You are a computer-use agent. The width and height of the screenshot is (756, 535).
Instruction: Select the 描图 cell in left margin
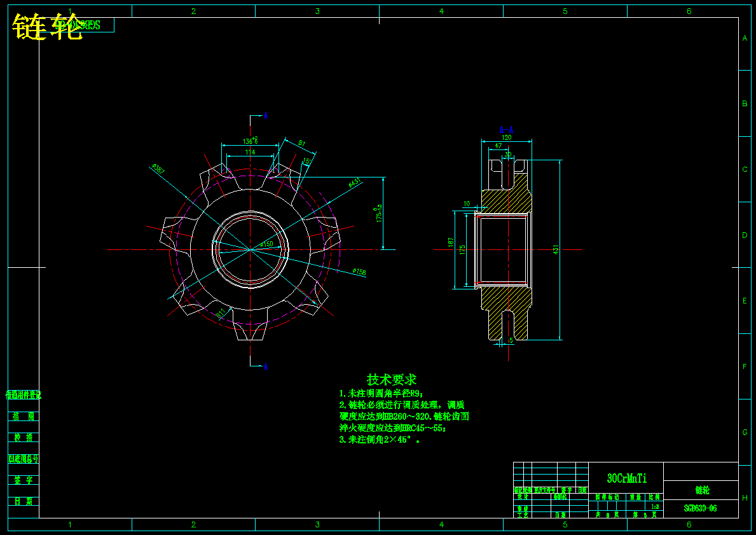click(23, 416)
